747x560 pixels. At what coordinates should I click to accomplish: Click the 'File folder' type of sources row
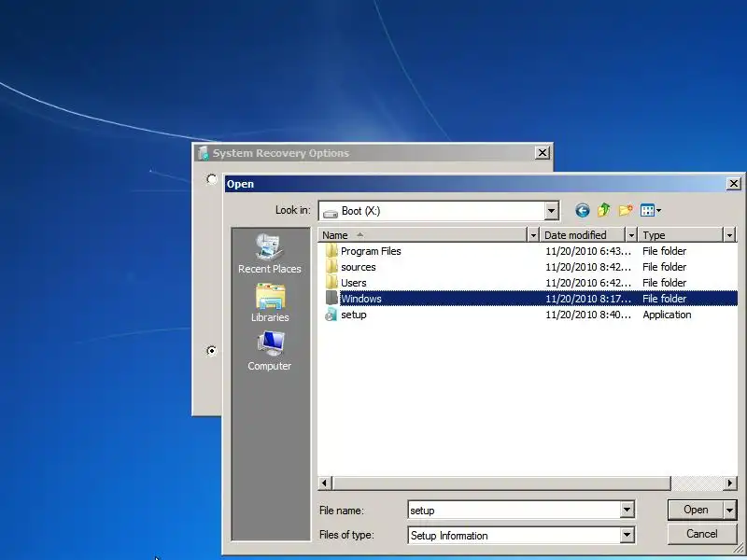pos(664,267)
